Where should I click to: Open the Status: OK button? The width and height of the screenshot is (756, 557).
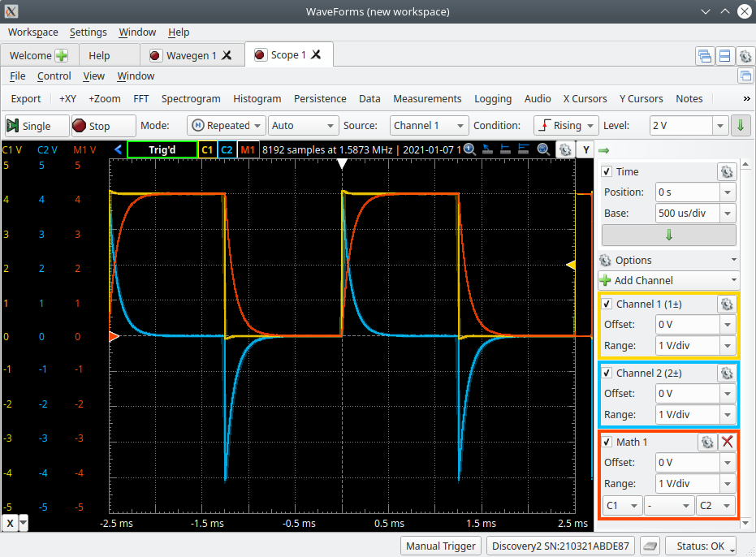pos(701,546)
